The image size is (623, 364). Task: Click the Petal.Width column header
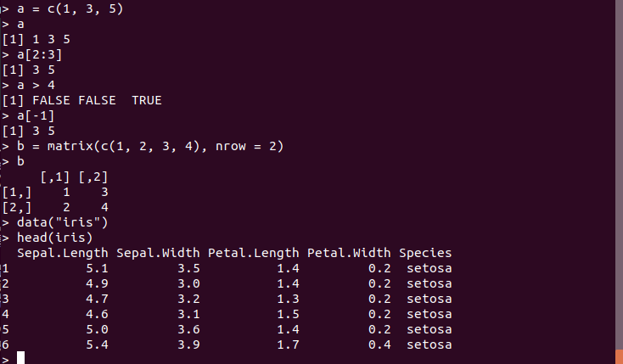tap(349, 254)
